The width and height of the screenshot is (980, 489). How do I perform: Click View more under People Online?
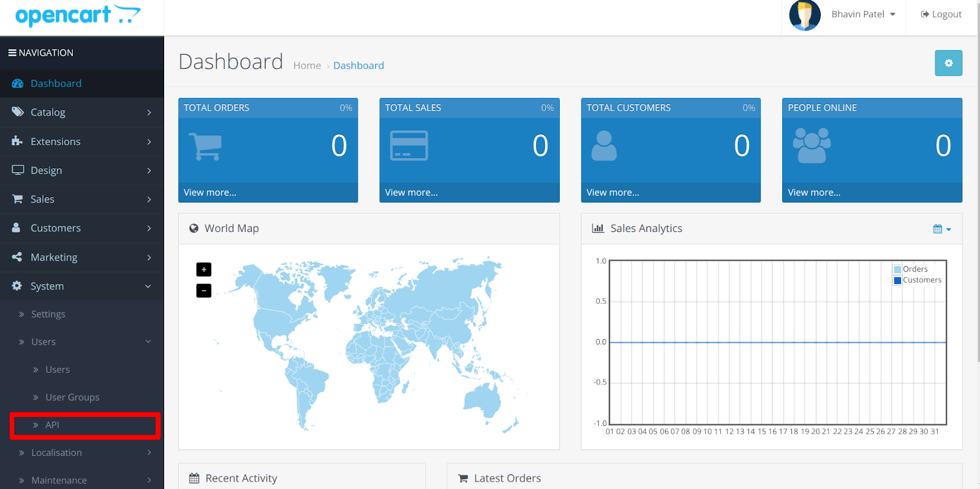click(x=814, y=192)
